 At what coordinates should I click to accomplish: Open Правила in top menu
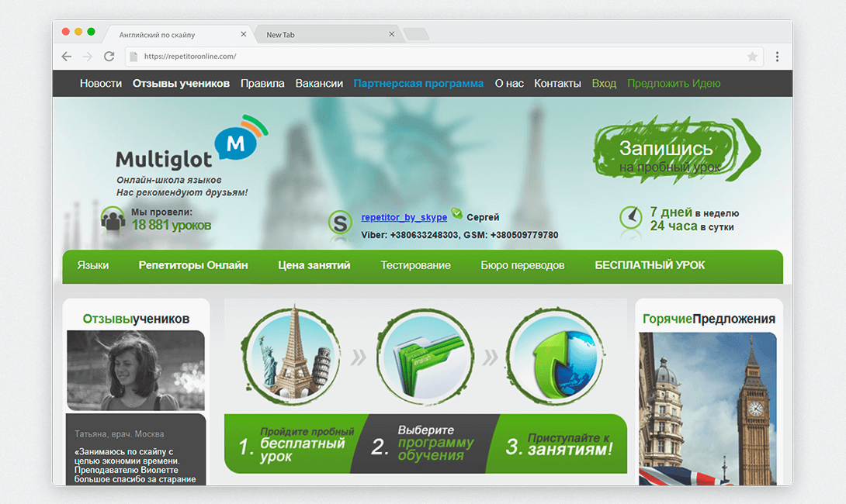(x=262, y=84)
